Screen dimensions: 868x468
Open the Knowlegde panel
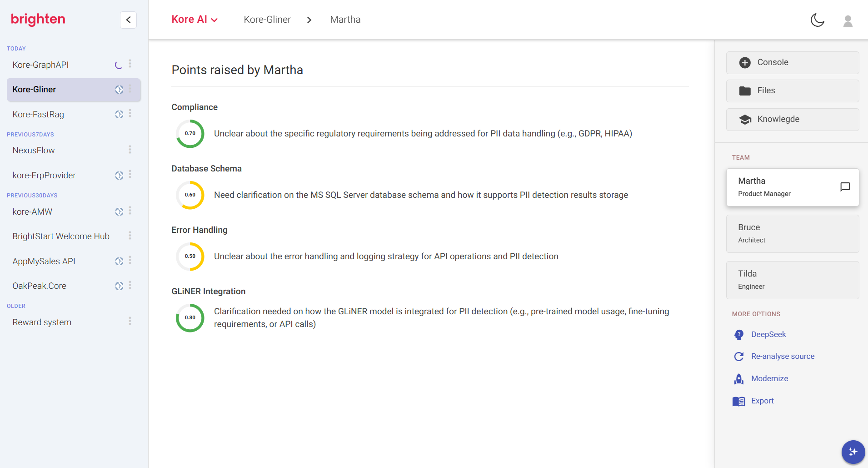click(793, 120)
